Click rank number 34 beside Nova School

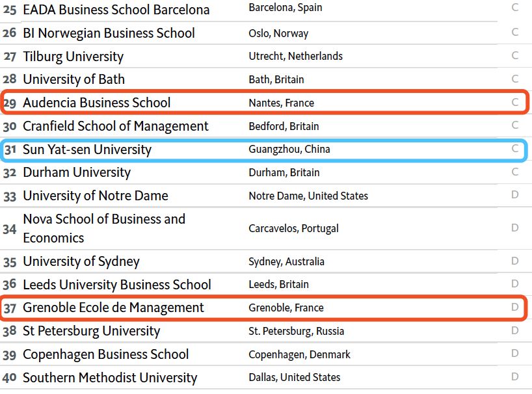tap(10, 230)
